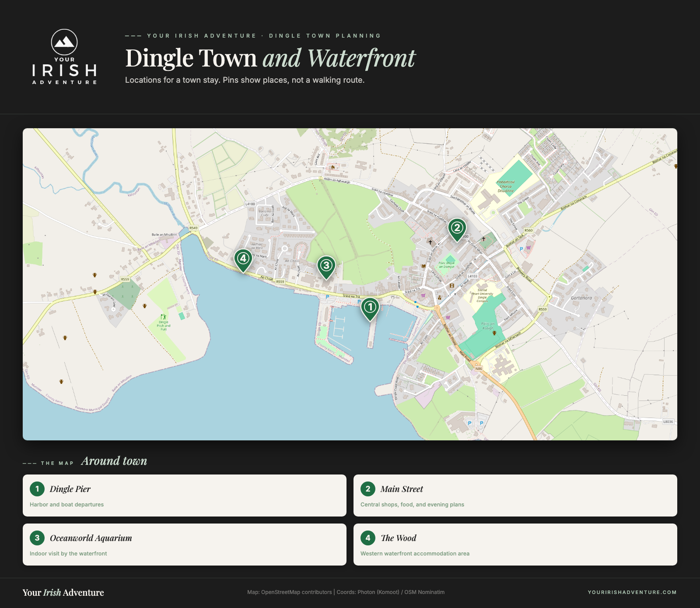700x608 pixels.
Task: Click the number 4 badge beside The Wood
Action: (x=368, y=538)
